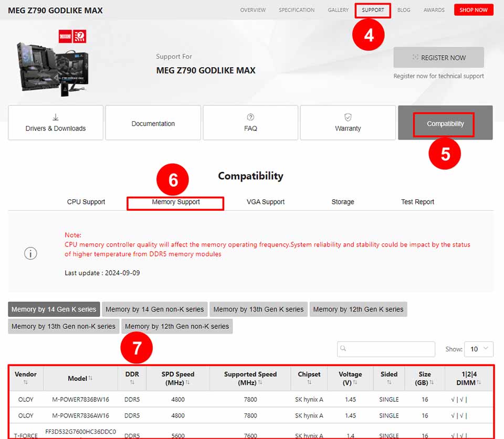Click the download icon above Drivers & Downloads

coord(56,117)
